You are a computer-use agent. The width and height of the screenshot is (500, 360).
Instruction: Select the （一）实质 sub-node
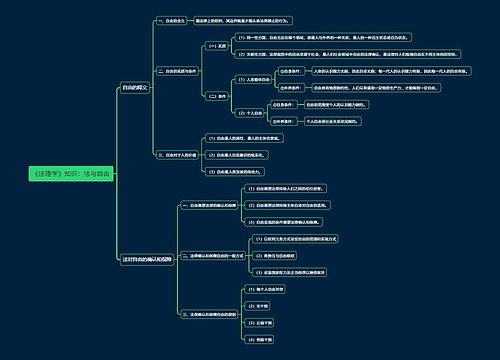coord(217,46)
